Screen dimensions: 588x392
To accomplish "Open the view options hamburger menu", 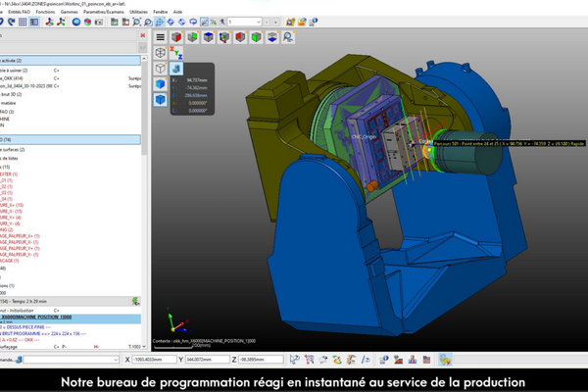I will coord(161,37).
